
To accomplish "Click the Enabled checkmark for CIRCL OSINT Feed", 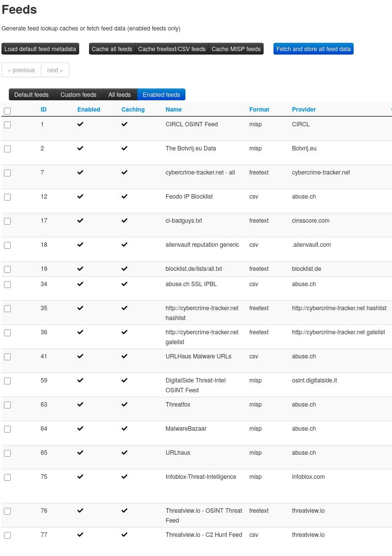I will 80,124.
